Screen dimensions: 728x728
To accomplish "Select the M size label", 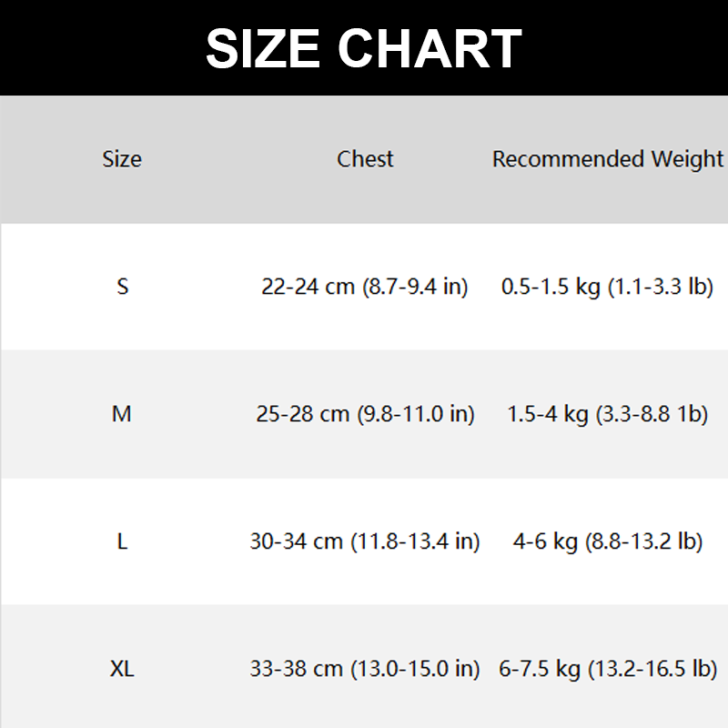I will coord(122,414).
